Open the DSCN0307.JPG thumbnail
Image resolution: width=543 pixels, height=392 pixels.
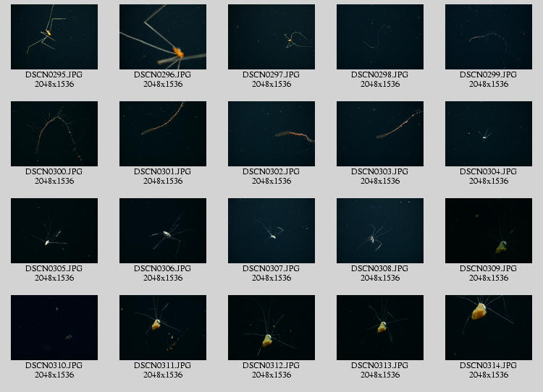coord(271,231)
